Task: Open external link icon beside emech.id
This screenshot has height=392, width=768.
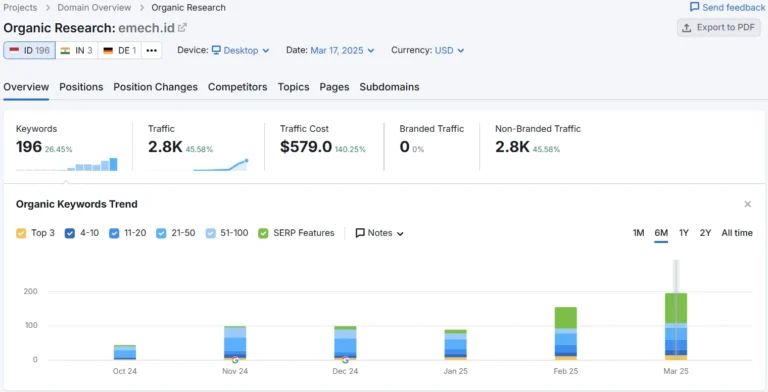Action: pyautogui.click(x=182, y=27)
